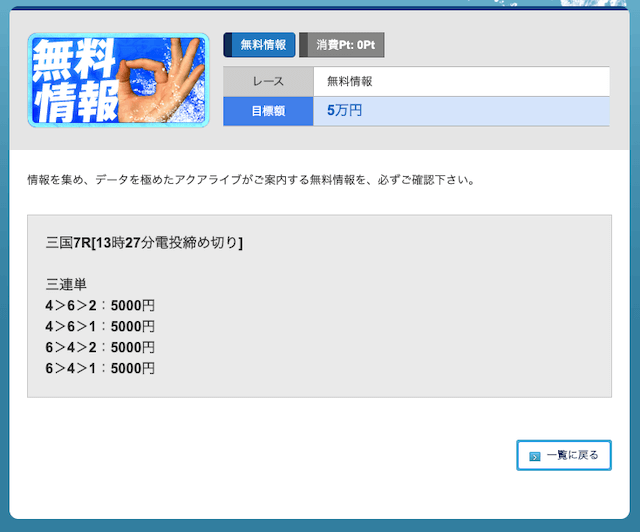This screenshot has width=640, height=532.
Task: Click the arrow icon in 一覧に戻る button
Action: (535, 456)
